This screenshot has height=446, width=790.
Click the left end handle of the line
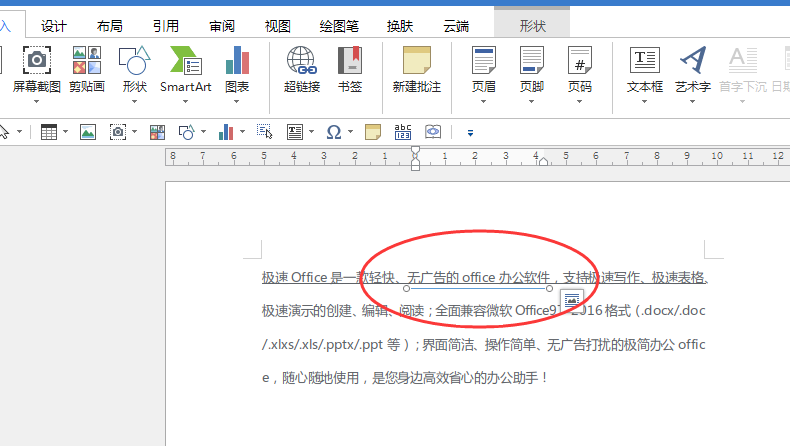pyautogui.click(x=406, y=289)
